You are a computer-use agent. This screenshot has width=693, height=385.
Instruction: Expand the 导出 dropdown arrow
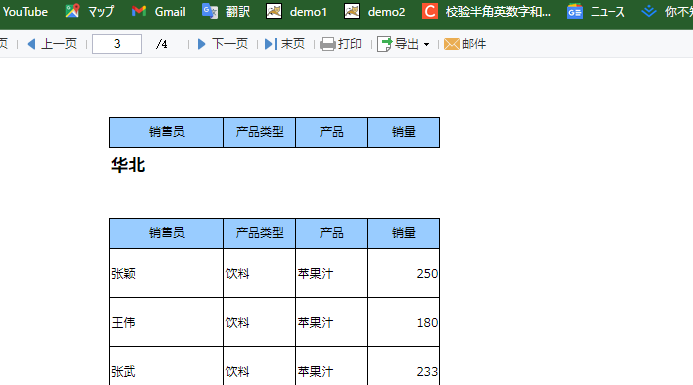click(426, 44)
